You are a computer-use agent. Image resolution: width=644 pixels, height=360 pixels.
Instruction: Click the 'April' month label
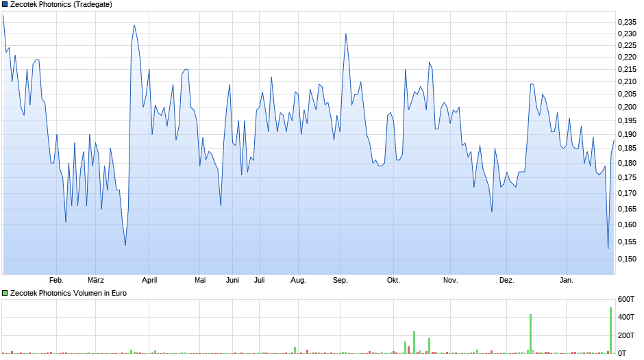point(149,281)
